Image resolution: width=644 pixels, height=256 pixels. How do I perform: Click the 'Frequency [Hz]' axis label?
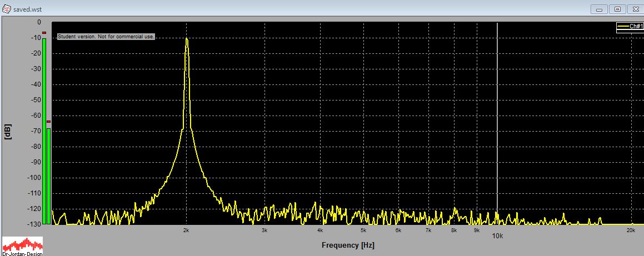[x=348, y=245]
